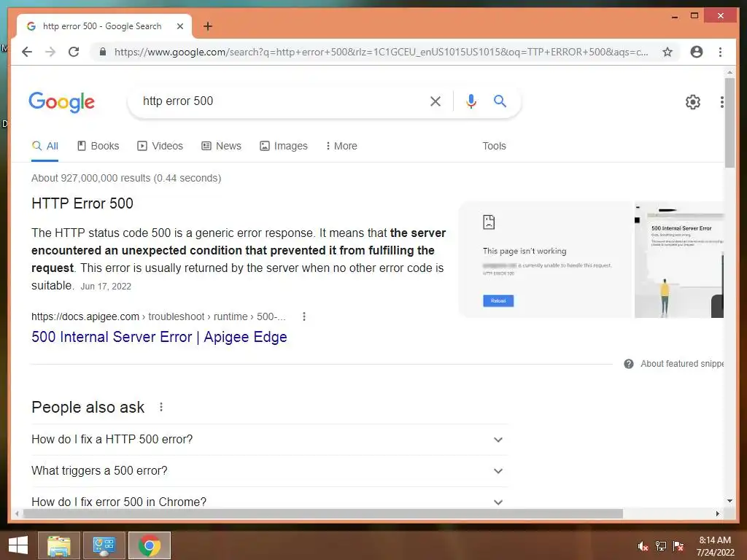747x560 pixels.
Task: Expand 'What triggers a 500 error?'
Action: click(270, 471)
